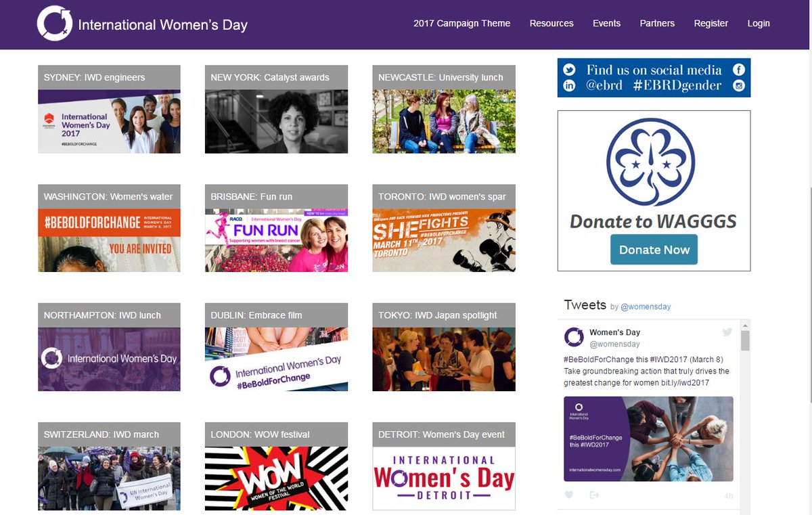The image size is (812, 515).
Task: Click the #IWD2017 hashtag in tweet text
Action: coord(667,359)
